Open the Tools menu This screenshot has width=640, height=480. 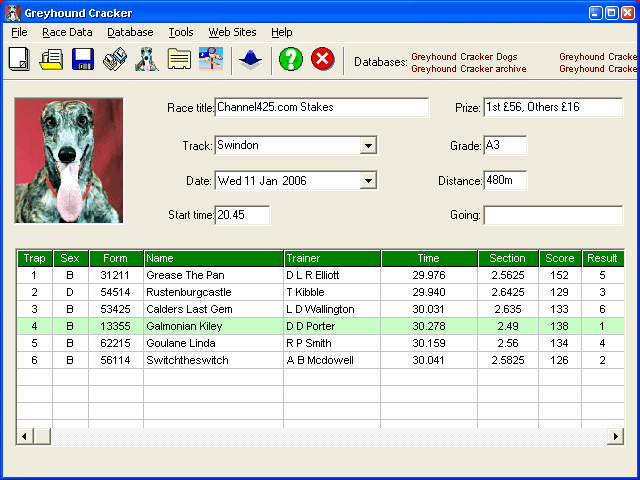(x=181, y=32)
